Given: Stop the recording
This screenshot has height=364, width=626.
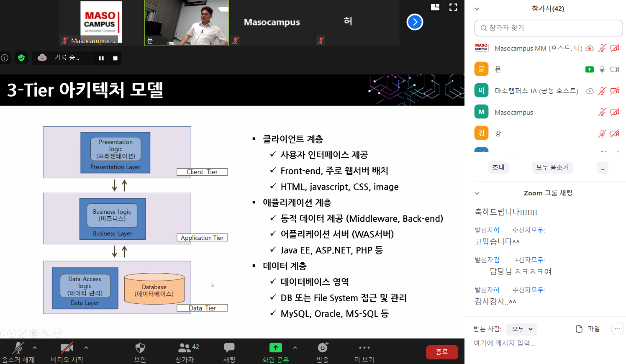Looking at the screenshot, I should click(115, 58).
